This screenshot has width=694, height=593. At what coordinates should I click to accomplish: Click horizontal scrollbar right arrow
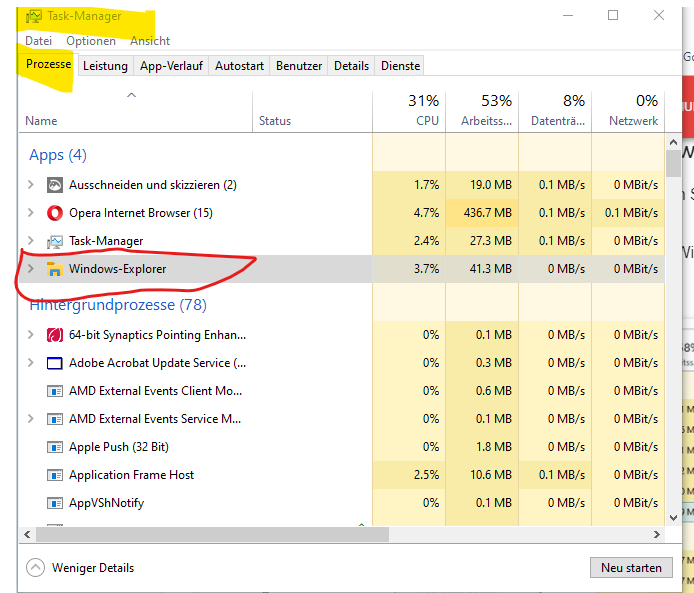point(657,535)
